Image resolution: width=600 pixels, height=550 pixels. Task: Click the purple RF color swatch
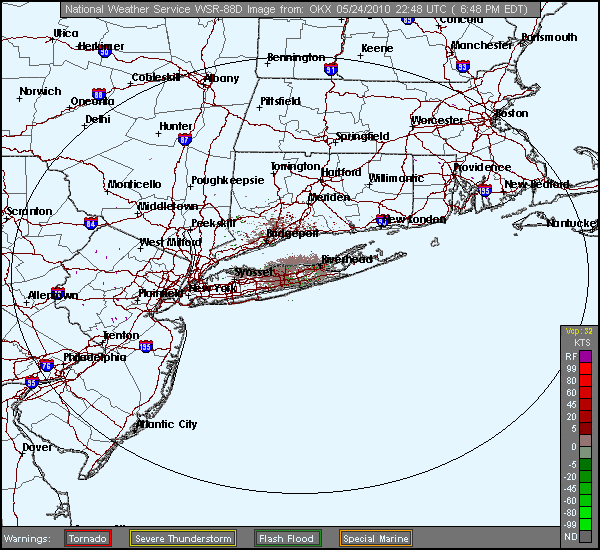click(585, 357)
